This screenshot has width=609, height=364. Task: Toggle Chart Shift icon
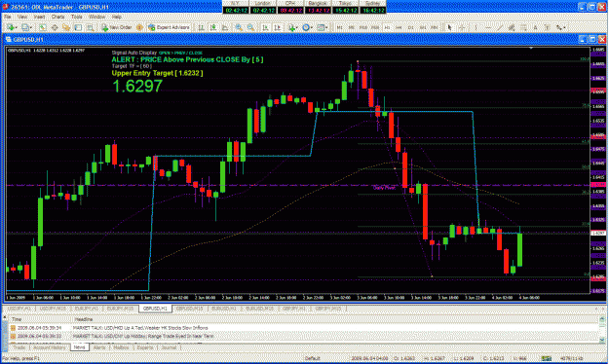[278, 27]
